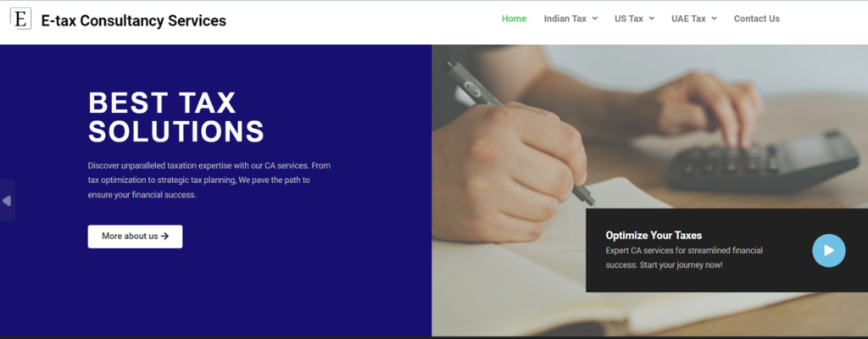
Task: Click the Optimize Your Taxes heading
Action: click(654, 236)
